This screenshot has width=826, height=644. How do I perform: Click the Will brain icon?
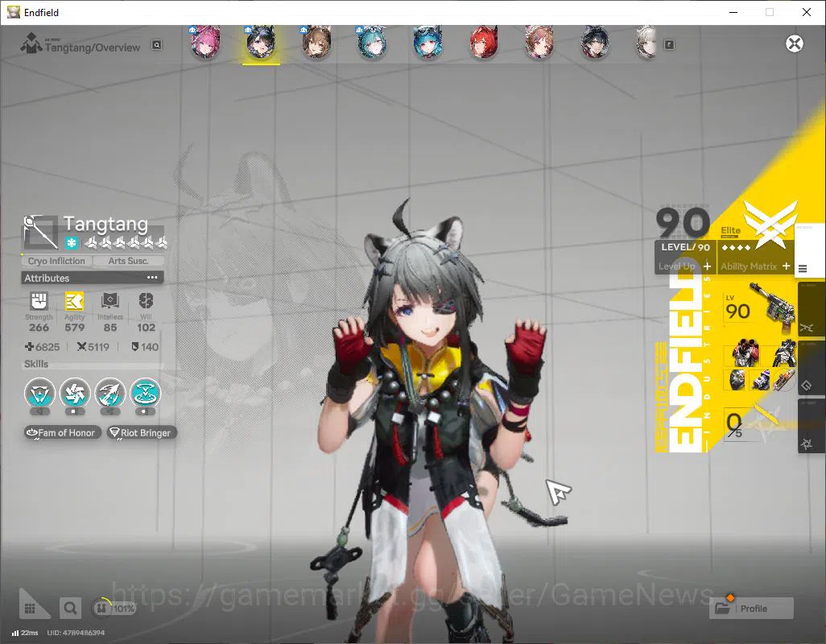tap(146, 301)
